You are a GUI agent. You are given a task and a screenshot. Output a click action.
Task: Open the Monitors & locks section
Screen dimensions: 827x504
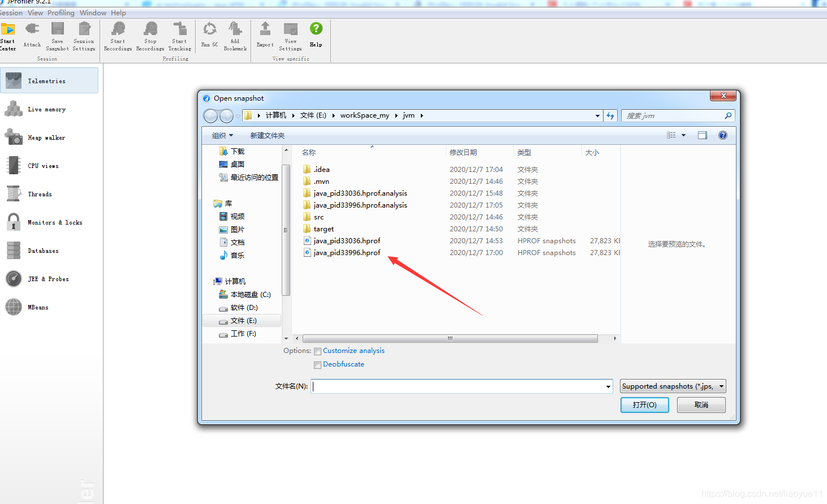(49, 222)
